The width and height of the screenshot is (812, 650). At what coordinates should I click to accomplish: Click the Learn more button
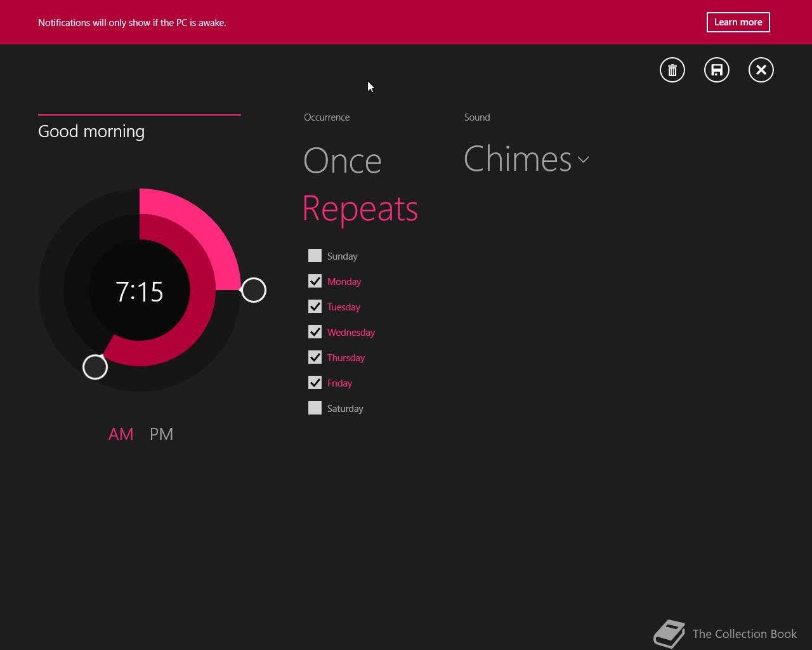coord(738,22)
